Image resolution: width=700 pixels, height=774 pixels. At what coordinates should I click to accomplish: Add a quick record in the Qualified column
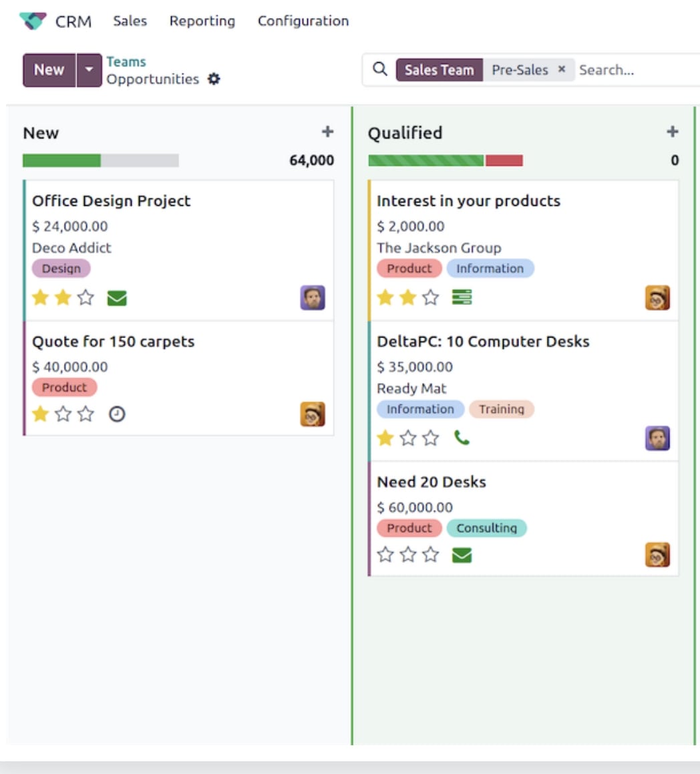(x=673, y=132)
